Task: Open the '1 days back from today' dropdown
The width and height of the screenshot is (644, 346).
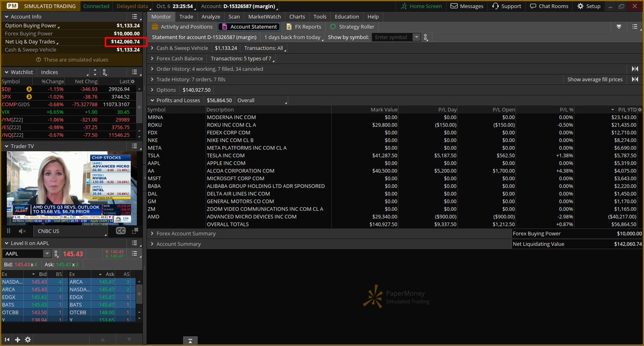Action: [x=294, y=38]
